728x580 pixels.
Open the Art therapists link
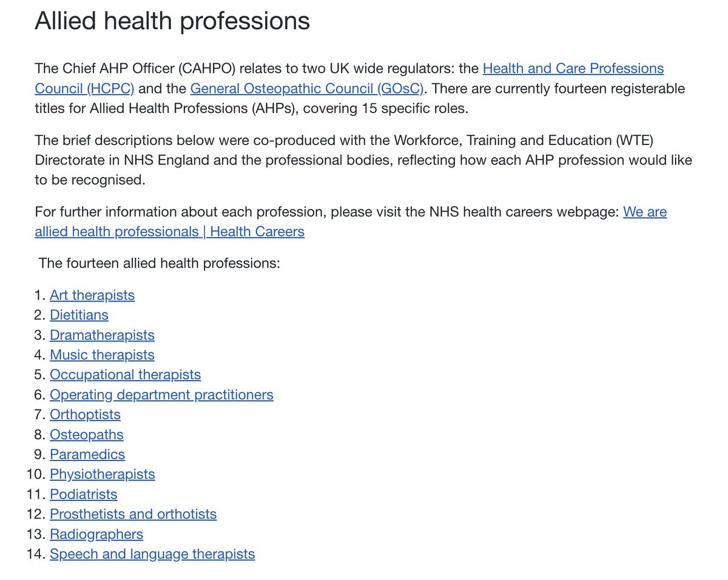(92, 295)
